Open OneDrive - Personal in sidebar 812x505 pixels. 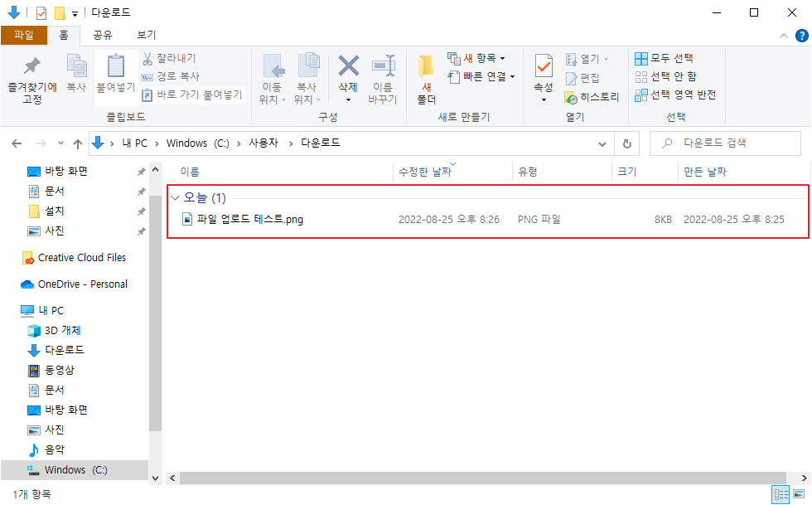pos(74,284)
